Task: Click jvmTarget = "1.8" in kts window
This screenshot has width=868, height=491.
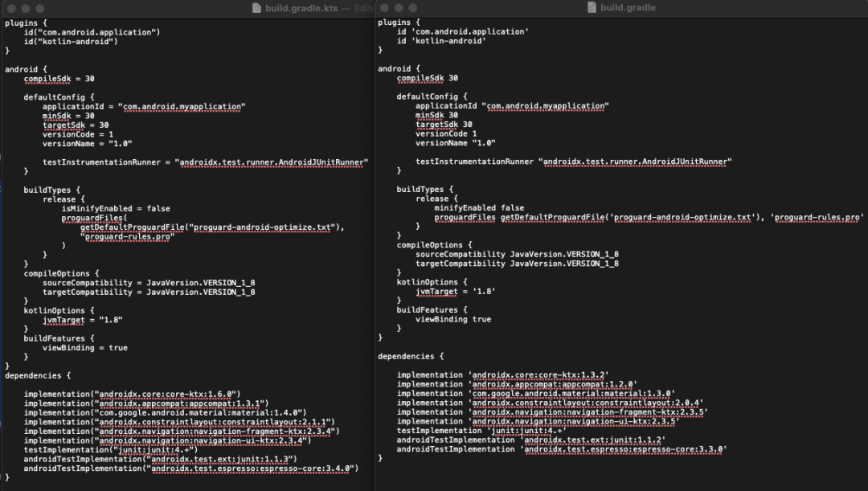Action: point(83,320)
